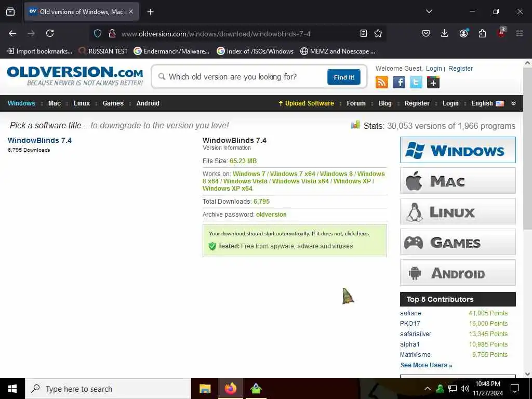Select the Mac nav menu item
The image size is (532, 399).
click(x=54, y=103)
